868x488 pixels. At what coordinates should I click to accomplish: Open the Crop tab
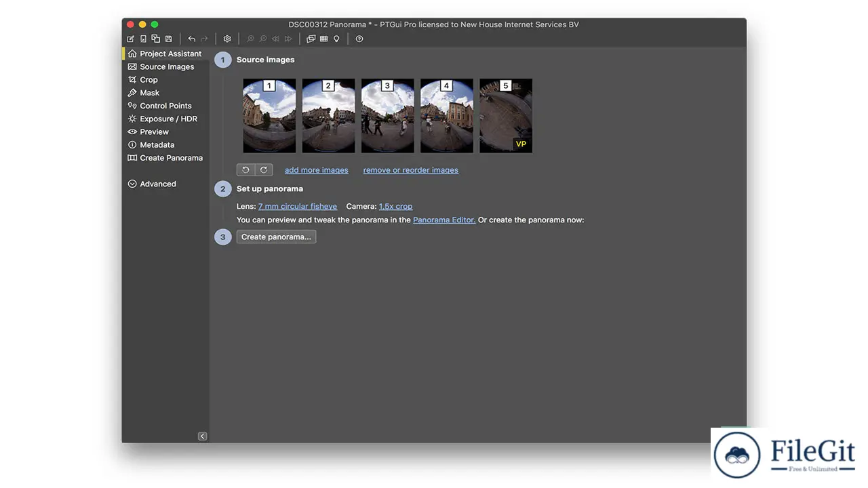[165, 79]
